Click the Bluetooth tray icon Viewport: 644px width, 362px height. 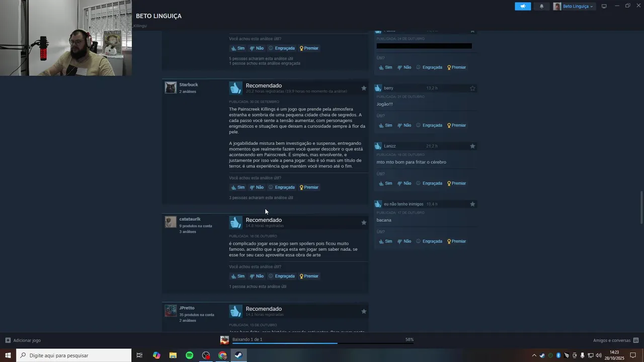[x=558, y=355]
